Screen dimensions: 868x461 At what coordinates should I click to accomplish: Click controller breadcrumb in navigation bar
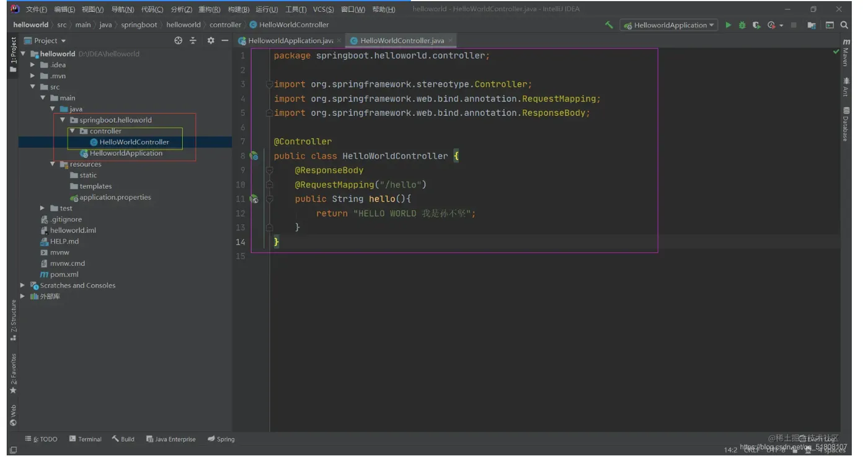click(x=225, y=25)
